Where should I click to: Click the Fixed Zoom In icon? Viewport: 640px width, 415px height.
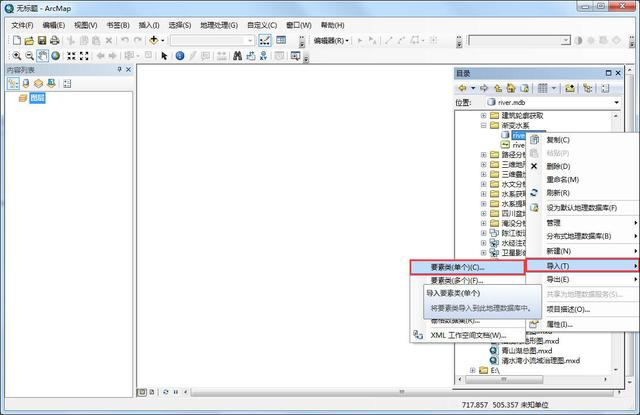71,56
